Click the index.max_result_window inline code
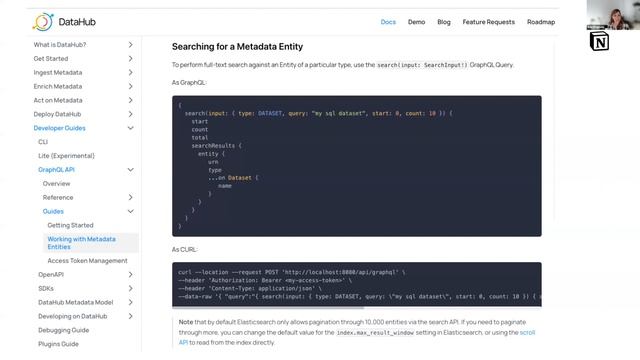The image size is (640, 360). (x=375, y=333)
